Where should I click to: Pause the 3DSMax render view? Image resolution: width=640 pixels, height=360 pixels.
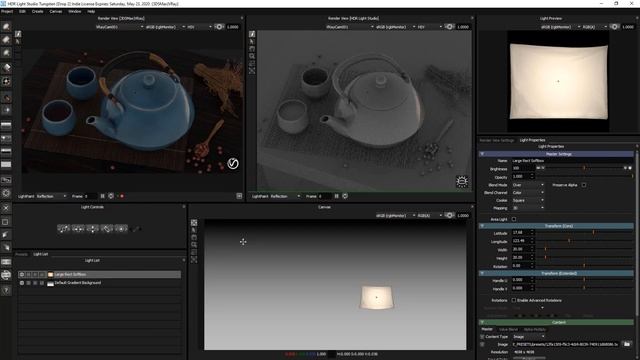[102, 196]
